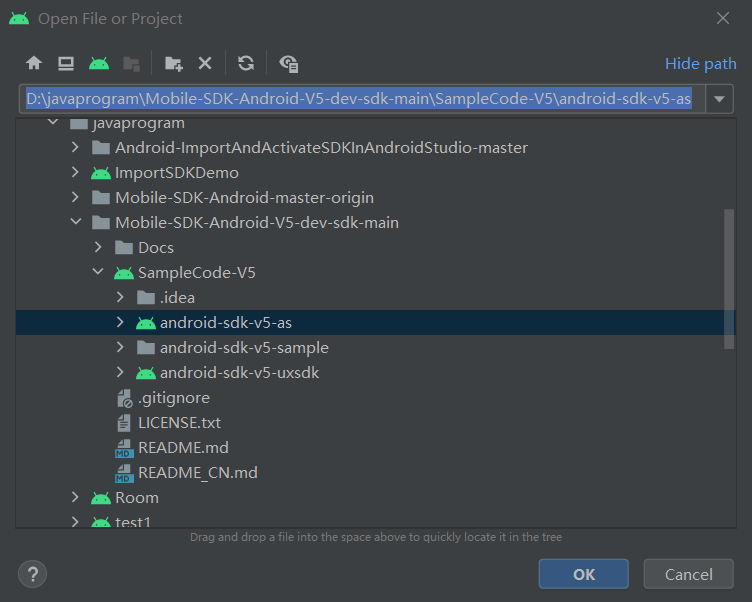Click README_CN.md markdown file icon
Screen dimensions: 752x602
pos(124,473)
